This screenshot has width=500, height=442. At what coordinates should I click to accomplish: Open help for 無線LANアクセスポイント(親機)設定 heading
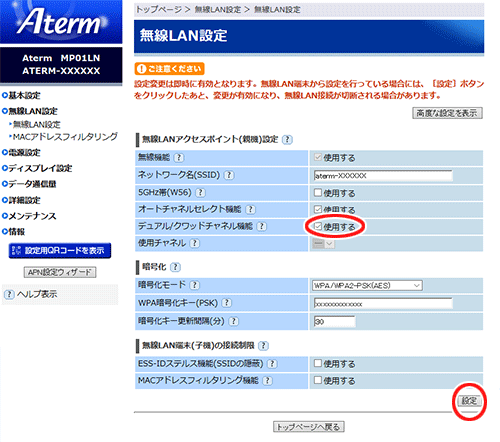click(x=287, y=139)
